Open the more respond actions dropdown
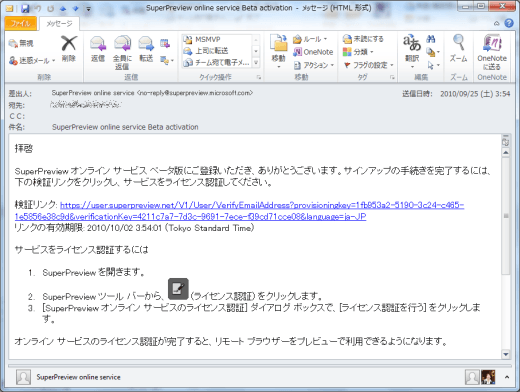This screenshot has width=520, height=392. (167, 60)
